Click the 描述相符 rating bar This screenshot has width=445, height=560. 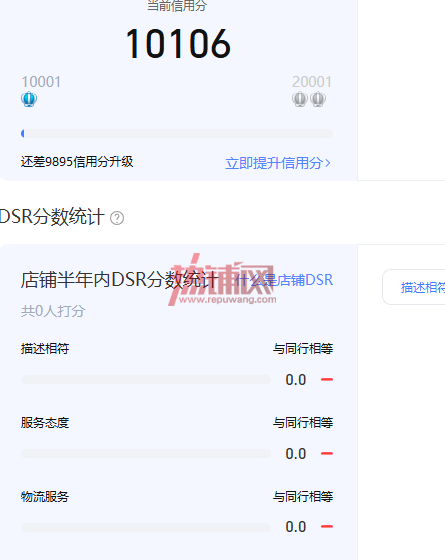coord(146,379)
